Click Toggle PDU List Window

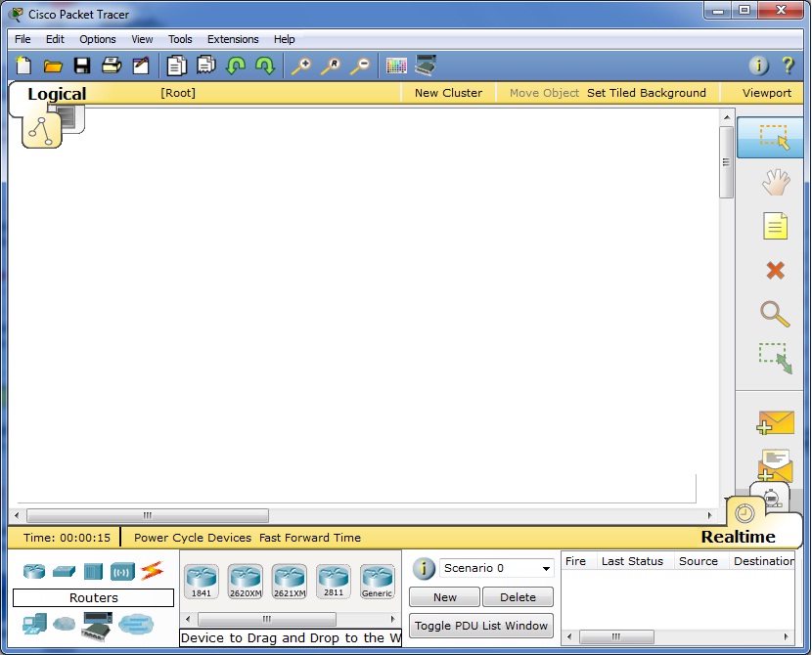click(x=481, y=626)
